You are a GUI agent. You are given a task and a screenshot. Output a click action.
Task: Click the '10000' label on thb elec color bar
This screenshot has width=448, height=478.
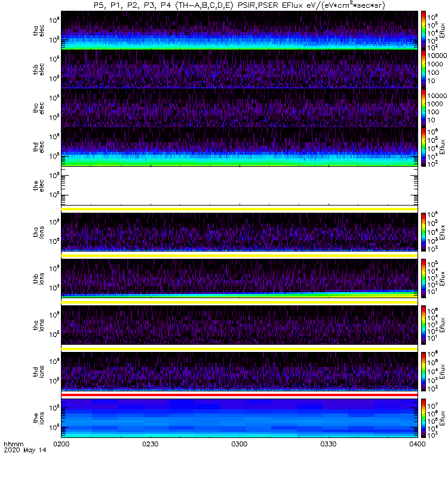[437, 56]
